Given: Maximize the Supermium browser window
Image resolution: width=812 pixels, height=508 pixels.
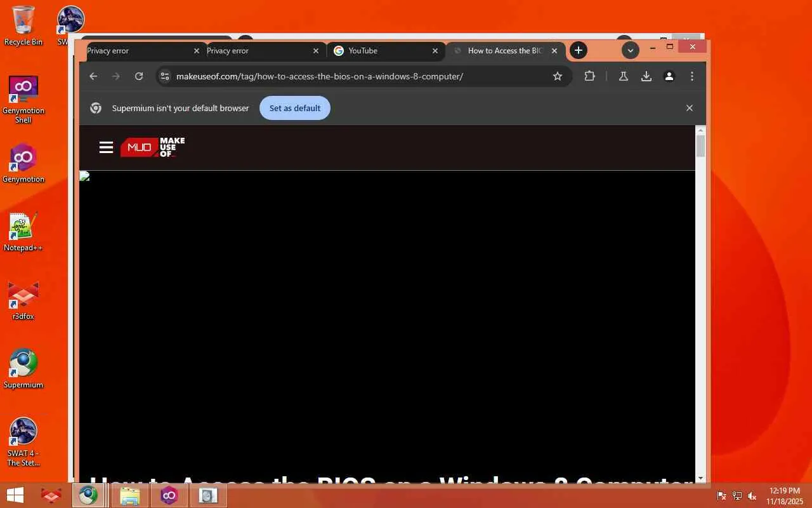Looking at the screenshot, I should click(670, 47).
